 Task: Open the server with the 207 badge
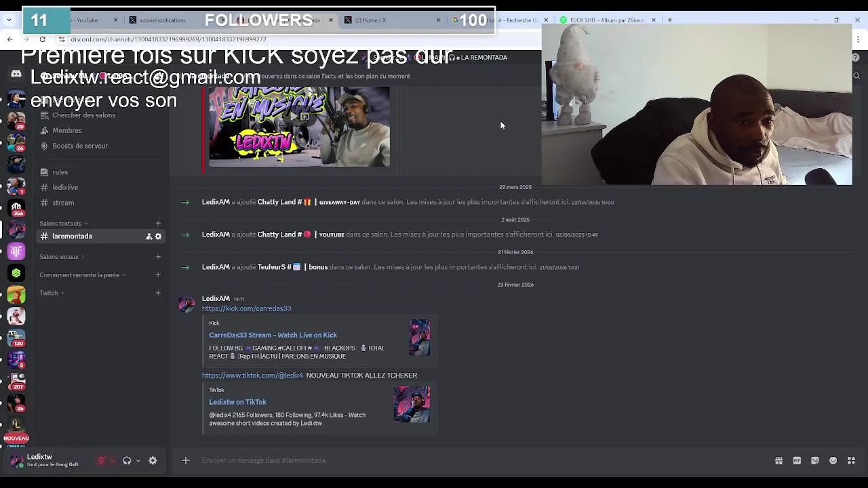pyautogui.click(x=16, y=381)
